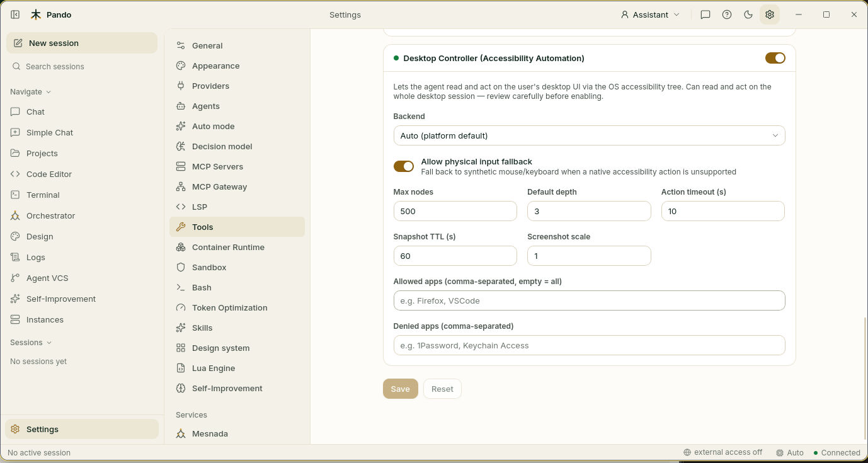Open the Lua Engine settings
The height and width of the screenshot is (463, 868).
(x=237, y=368)
